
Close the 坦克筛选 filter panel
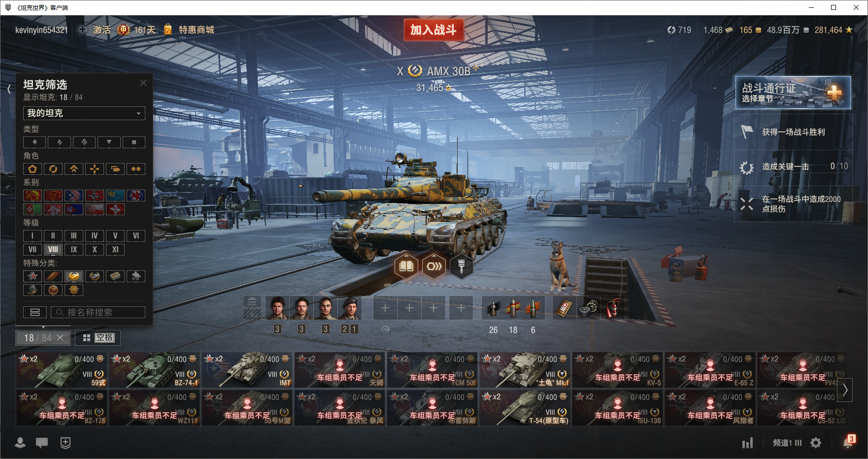pos(143,83)
